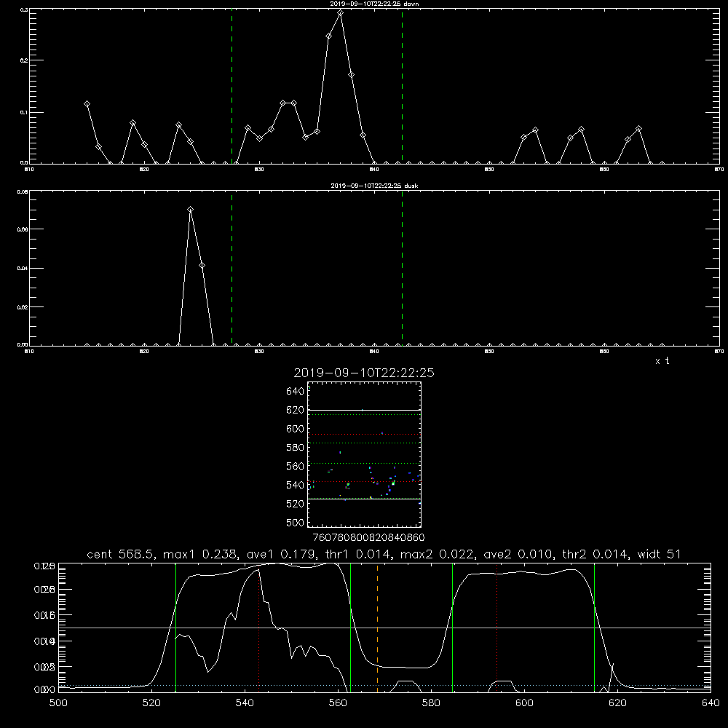The height and width of the screenshot is (728, 728).
Task: Click the red dotted line near 594 in bottom plot
Action: point(496,628)
